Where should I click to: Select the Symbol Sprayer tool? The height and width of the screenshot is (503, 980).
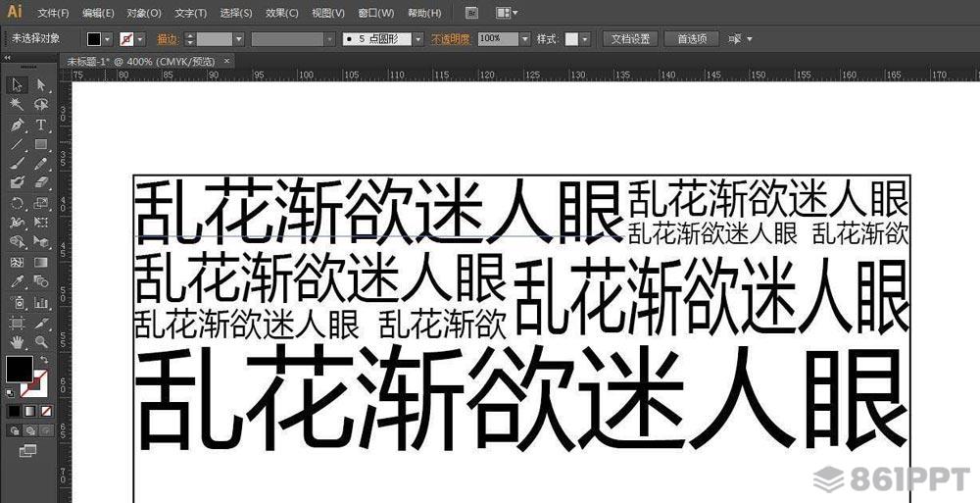pos(18,302)
